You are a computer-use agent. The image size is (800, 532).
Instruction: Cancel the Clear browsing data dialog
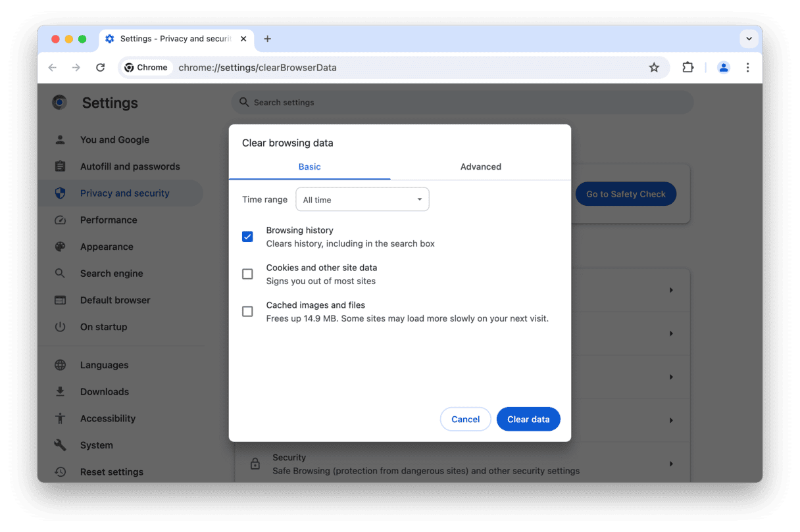tap(465, 419)
